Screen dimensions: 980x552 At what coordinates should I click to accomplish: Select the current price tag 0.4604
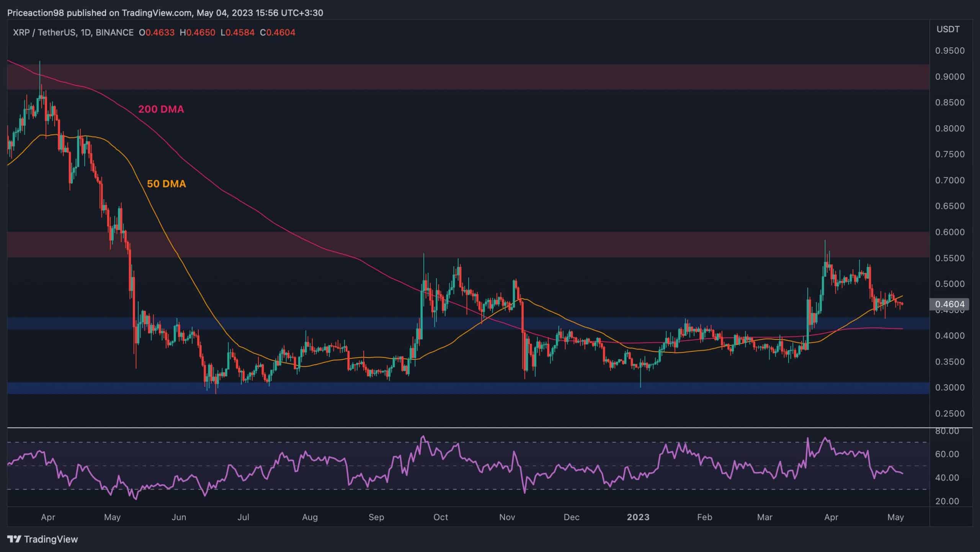[949, 304]
